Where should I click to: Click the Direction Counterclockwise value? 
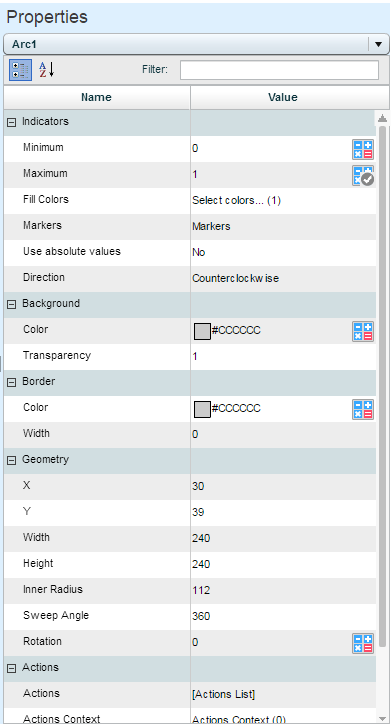[235, 278]
